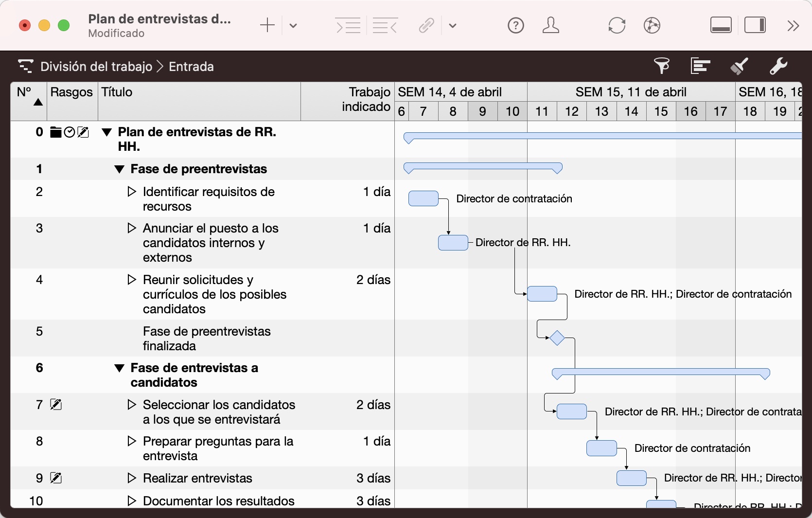Select the milestone diamond in the Gantt chart
Image resolution: width=812 pixels, height=518 pixels.
point(557,338)
